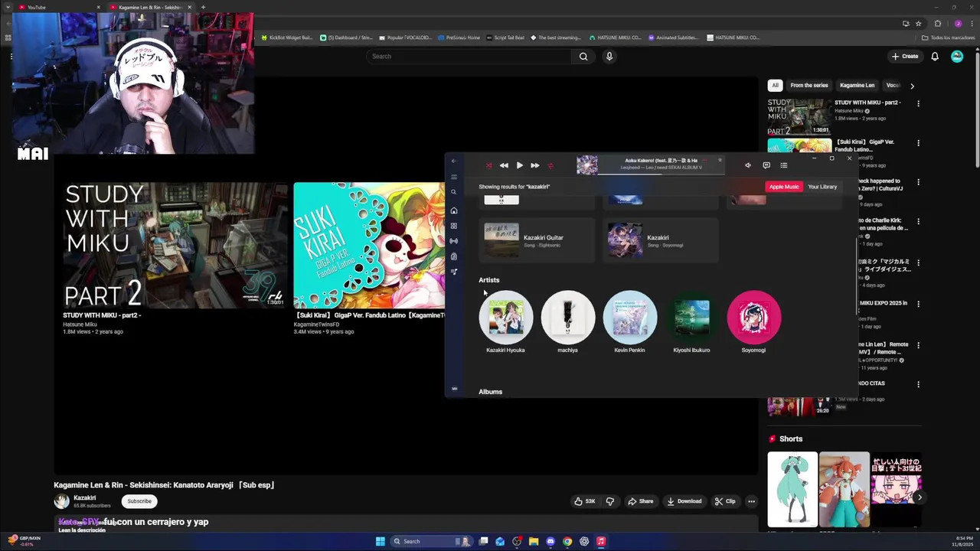The image size is (980, 551).
Task: Open a new Chrome tab
Action: click(x=203, y=7)
